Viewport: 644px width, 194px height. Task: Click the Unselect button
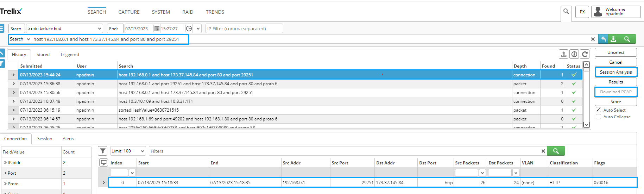pyautogui.click(x=616, y=52)
